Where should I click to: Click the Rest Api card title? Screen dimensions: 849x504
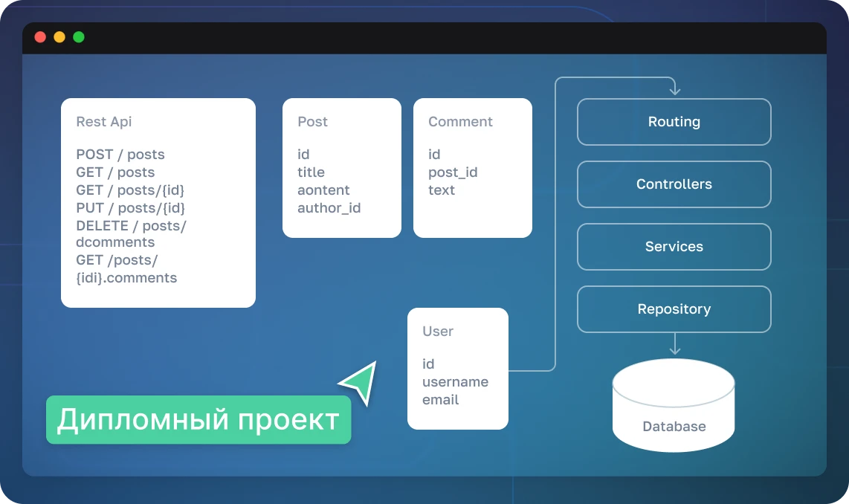coord(104,122)
